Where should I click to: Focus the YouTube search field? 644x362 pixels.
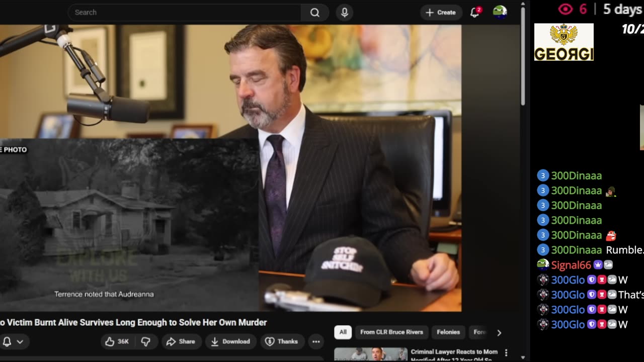tap(185, 13)
